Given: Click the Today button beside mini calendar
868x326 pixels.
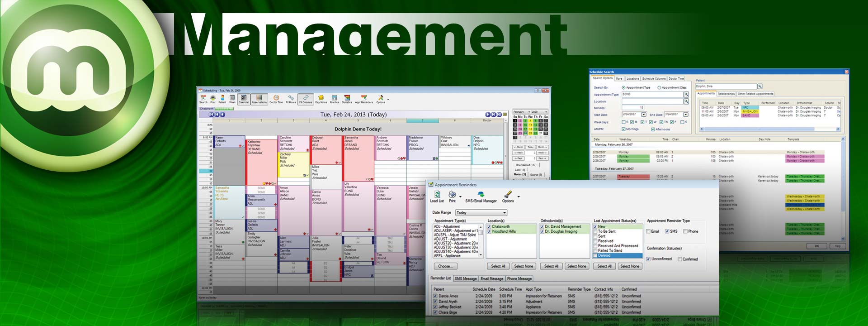Looking at the screenshot, I should 530,147.
